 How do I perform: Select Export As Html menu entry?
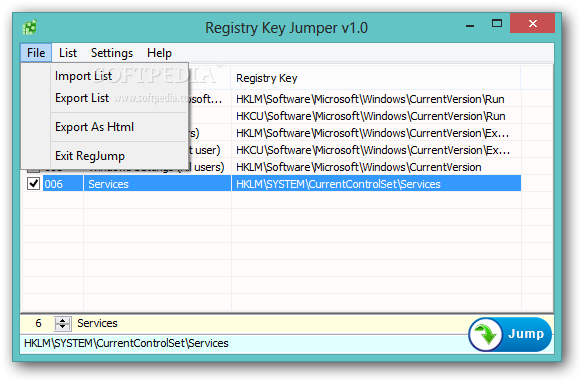[x=94, y=127]
